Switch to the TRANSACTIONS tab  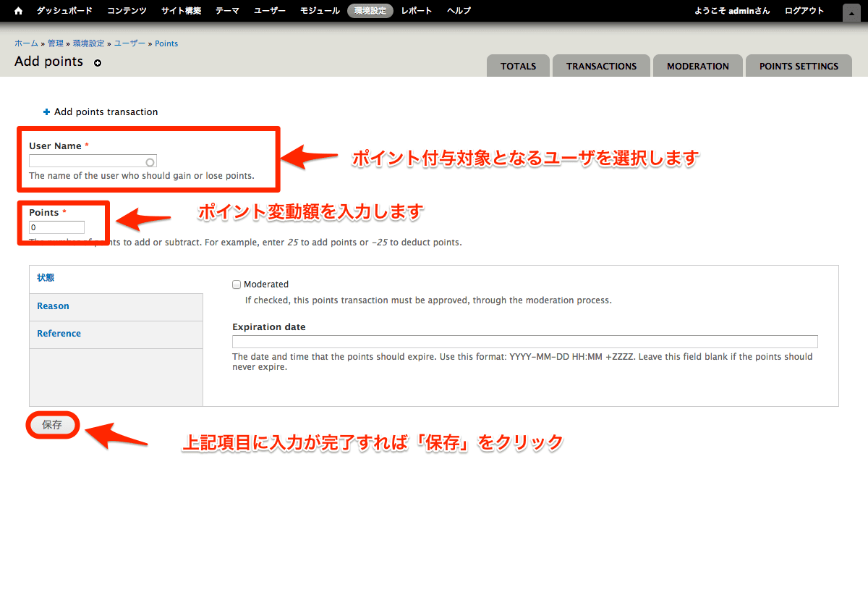pos(601,66)
